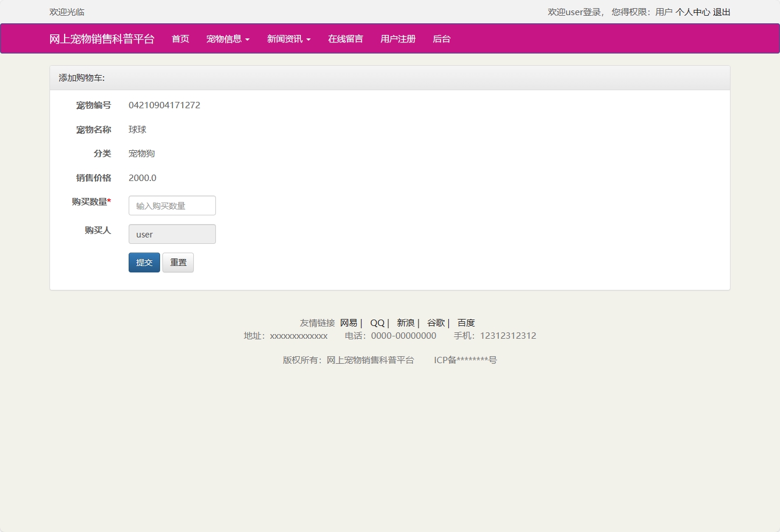780x532 pixels.
Task: Submit the form with 提交 button
Action: 144,263
